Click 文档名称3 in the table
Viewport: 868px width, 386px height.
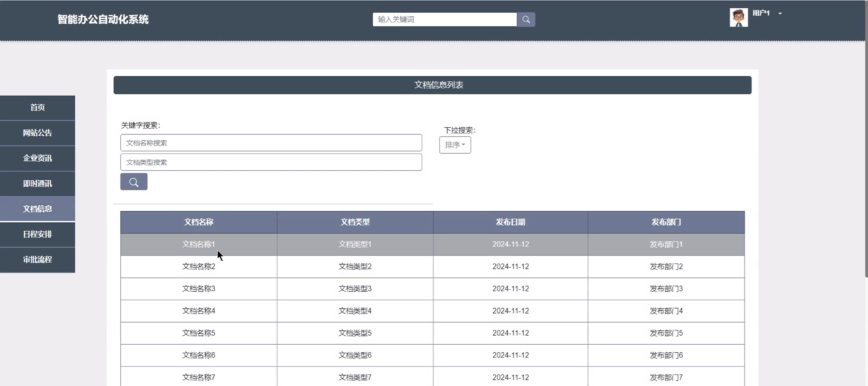pyautogui.click(x=198, y=289)
